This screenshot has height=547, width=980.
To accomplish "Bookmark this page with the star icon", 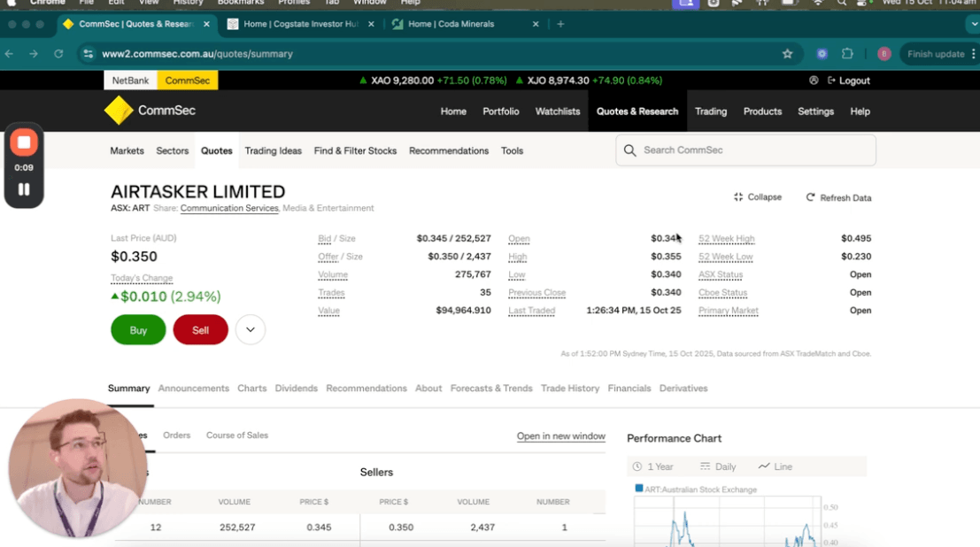I will click(x=787, y=54).
